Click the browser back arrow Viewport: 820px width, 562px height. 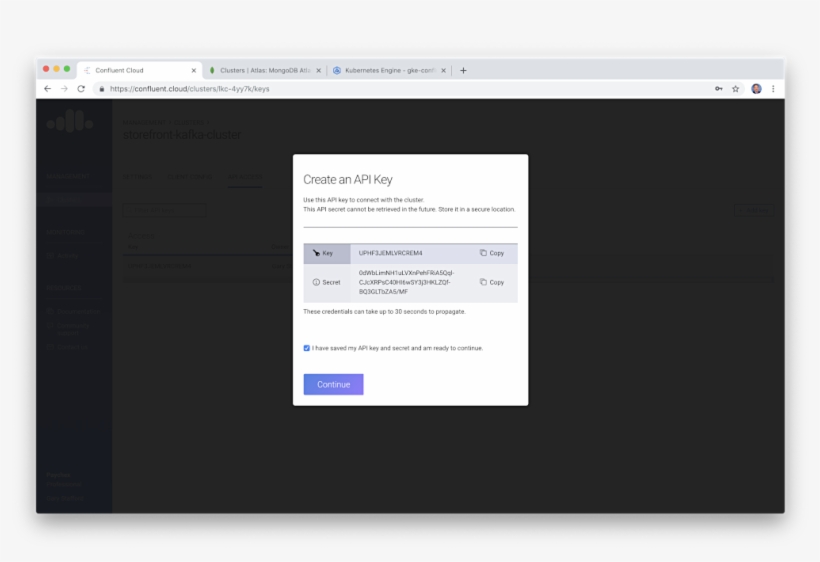[47, 89]
